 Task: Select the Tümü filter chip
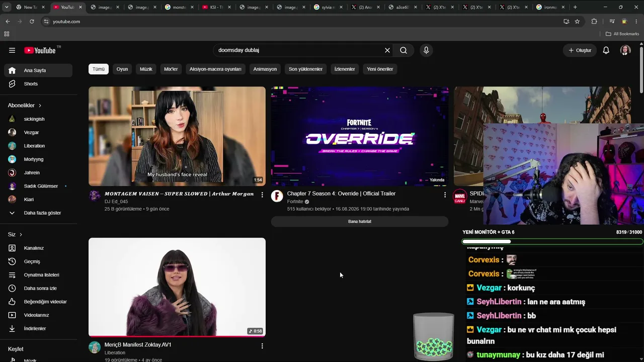[x=99, y=69]
